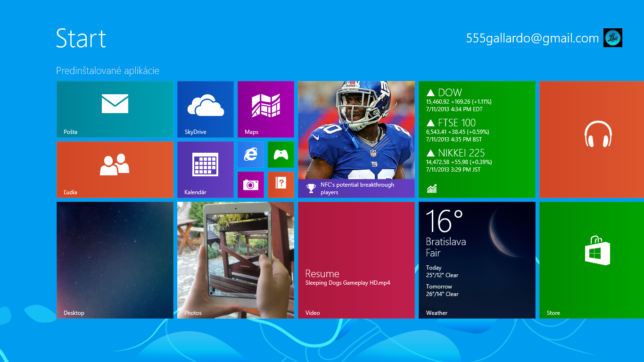This screenshot has width=644, height=362.
Task: Click the Today 25°/12° Clear forecast
Action: [442, 271]
